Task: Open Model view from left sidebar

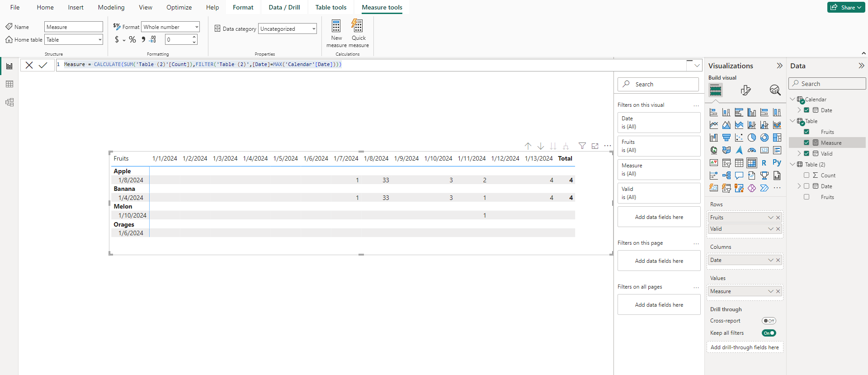Action: [9, 102]
